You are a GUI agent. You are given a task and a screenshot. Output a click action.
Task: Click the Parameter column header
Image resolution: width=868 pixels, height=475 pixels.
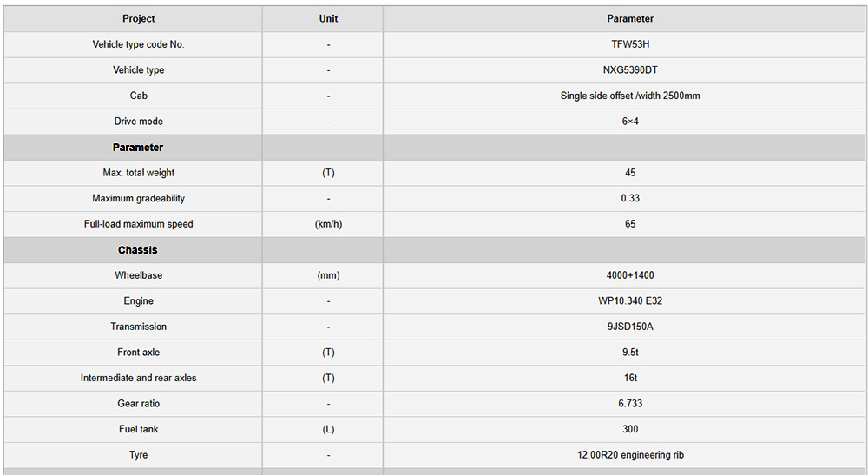pos(630,18)
